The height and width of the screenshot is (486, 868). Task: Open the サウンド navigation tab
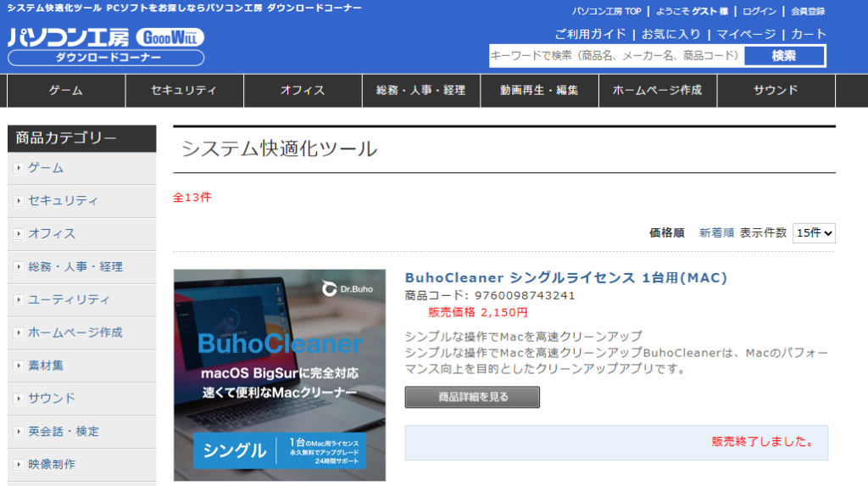tap(776, 90)
